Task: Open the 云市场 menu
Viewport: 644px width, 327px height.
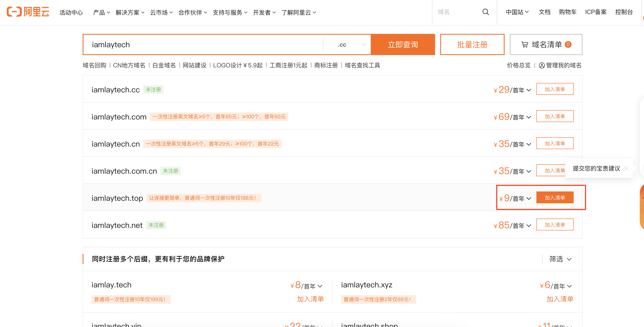Action: click(x=161, y=12)
